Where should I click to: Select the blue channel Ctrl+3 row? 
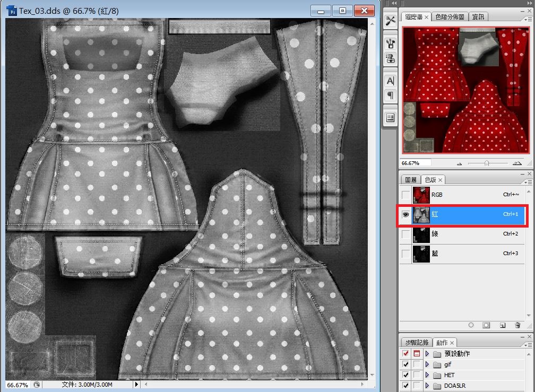click(462, 254)
